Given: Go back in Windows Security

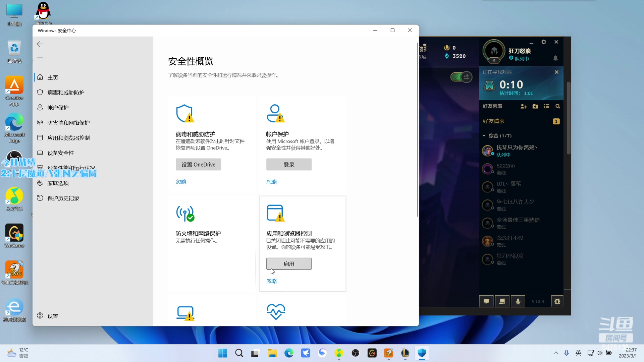Looking at the screenshot, I should point(40,44).
